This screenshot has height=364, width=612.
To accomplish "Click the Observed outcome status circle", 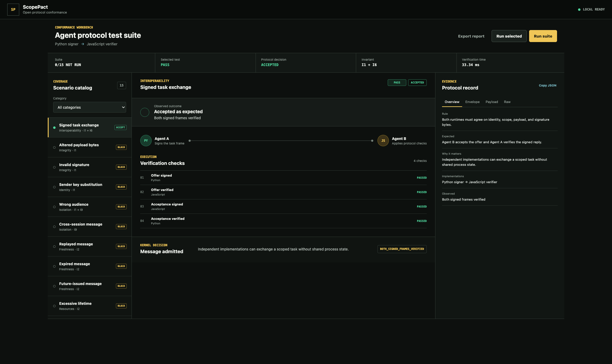I will click(145, 112).
